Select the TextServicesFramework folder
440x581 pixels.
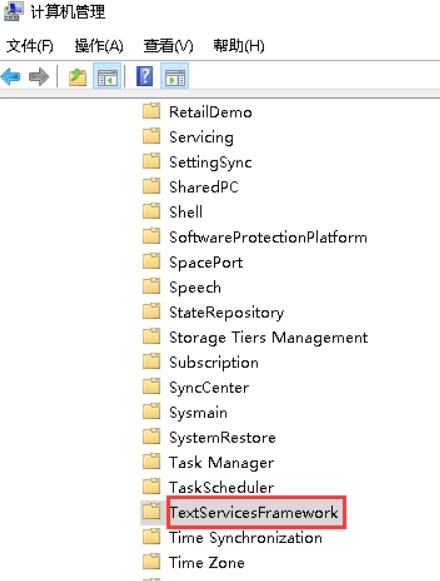(x=254, y=512)
